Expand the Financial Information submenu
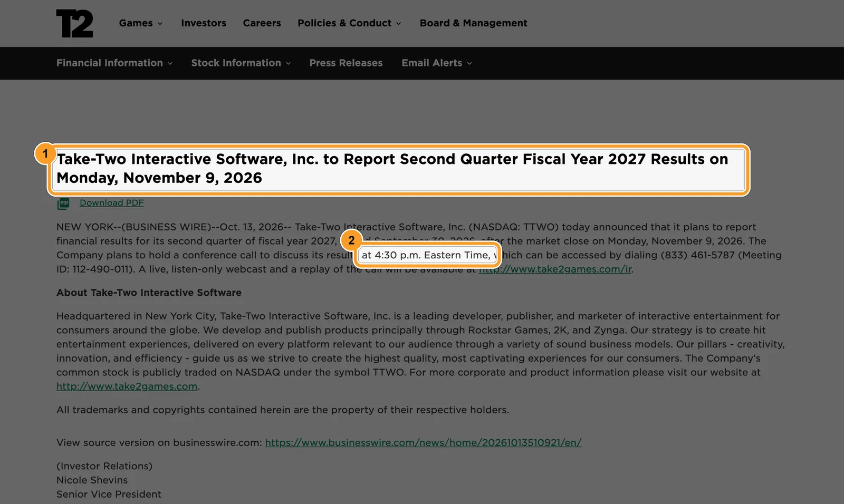Image resolution: width=844 pixels, height=504 pixels. (114, 63)
